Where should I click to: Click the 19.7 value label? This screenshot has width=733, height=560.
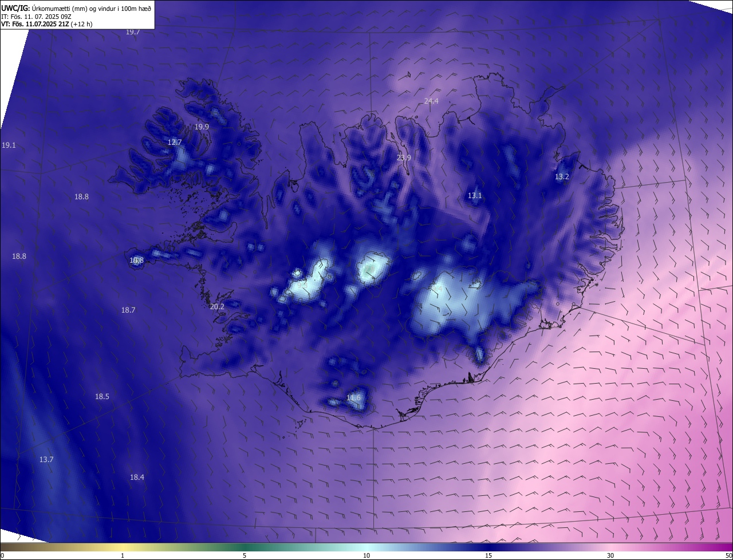[x=133, y=32]
